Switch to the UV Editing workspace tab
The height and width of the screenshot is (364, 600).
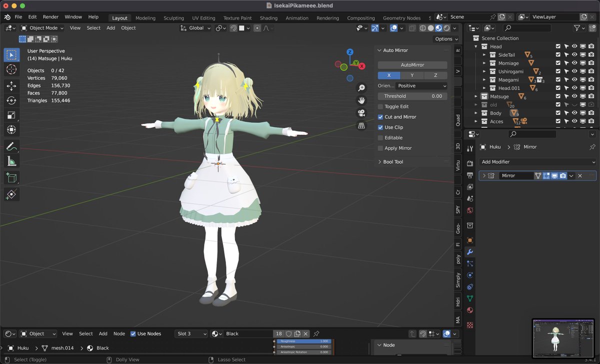click(203, 18)
